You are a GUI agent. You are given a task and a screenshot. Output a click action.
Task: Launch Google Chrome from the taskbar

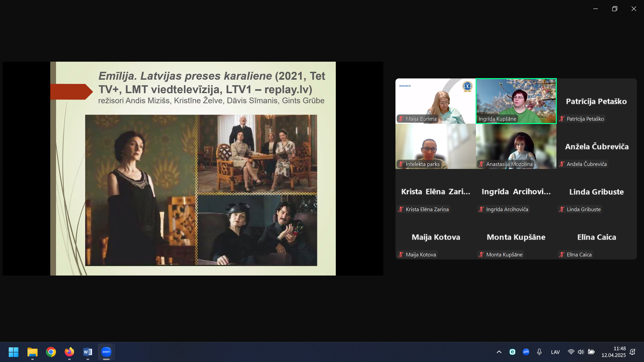(x=51, y=352)
